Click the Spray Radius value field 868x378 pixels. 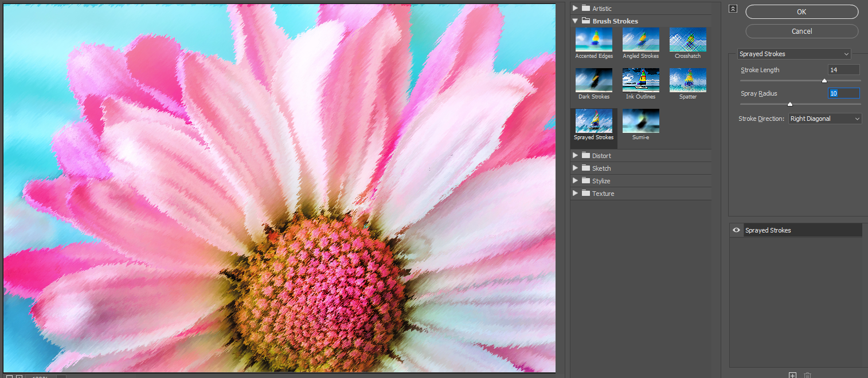pyautogui.click(x=844, y=93)
